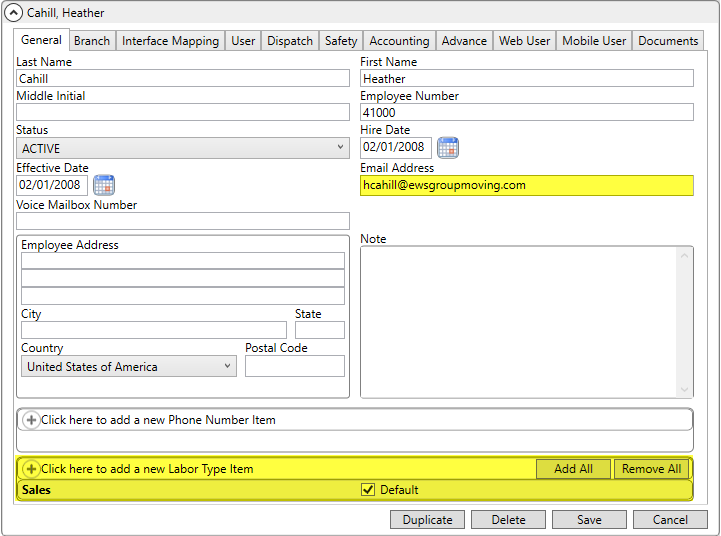Click the Note scrollbar down arrow
This screenshot has height=536, width=721.
coord(685,390)
